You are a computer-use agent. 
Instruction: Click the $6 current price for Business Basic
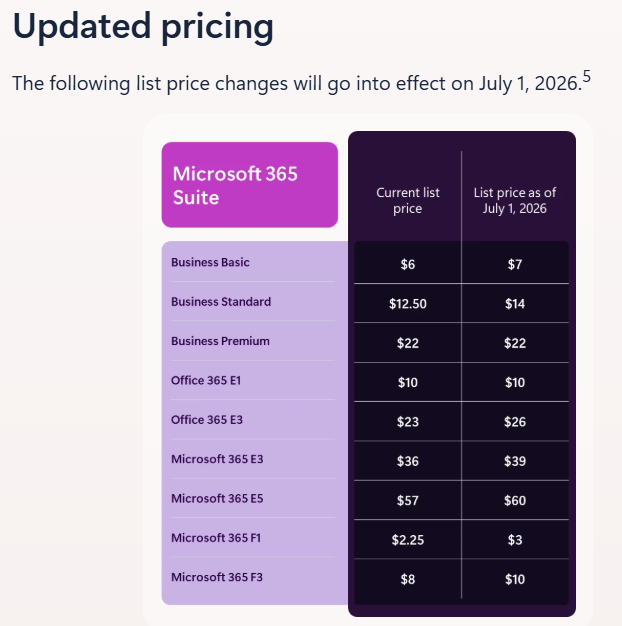coord(408,265)
